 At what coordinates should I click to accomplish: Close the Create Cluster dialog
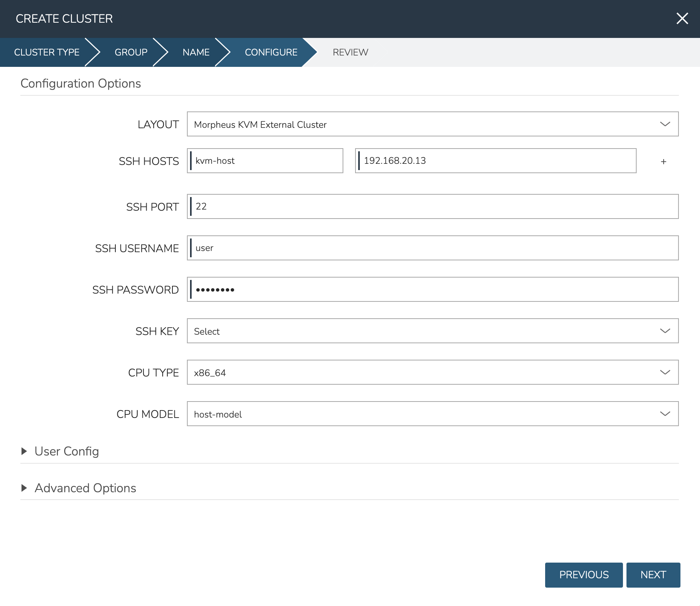(682, 18)
